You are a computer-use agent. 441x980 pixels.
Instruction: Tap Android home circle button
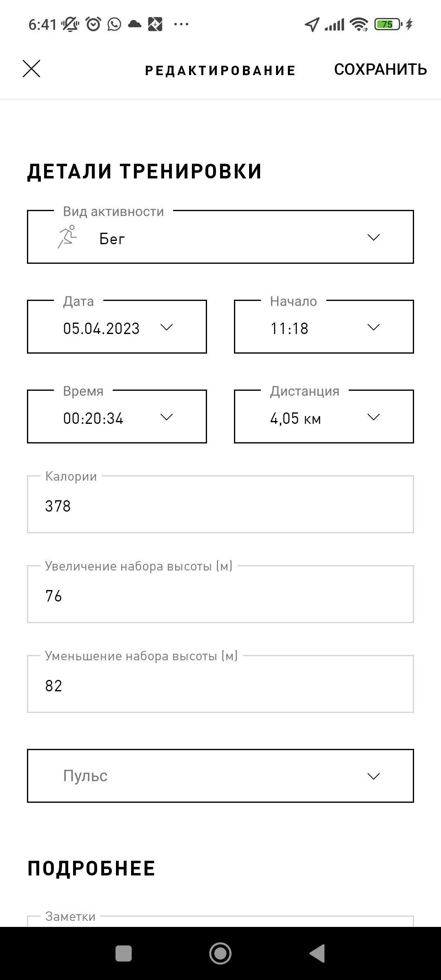pyautogui.click(x=220, y=953)
